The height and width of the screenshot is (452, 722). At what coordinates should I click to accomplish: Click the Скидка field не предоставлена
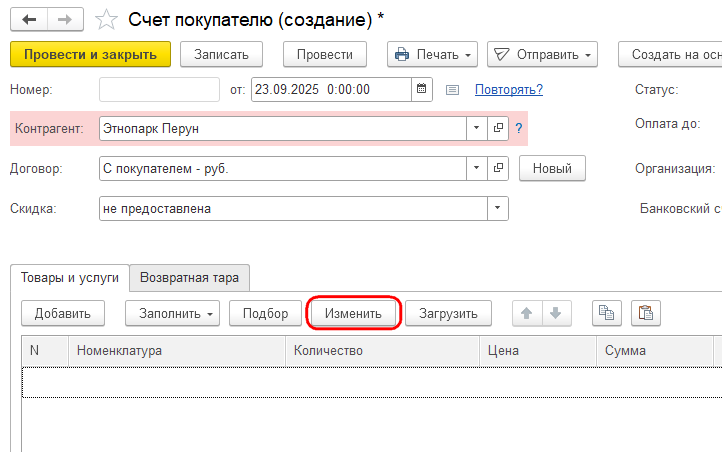pos(293,209)
